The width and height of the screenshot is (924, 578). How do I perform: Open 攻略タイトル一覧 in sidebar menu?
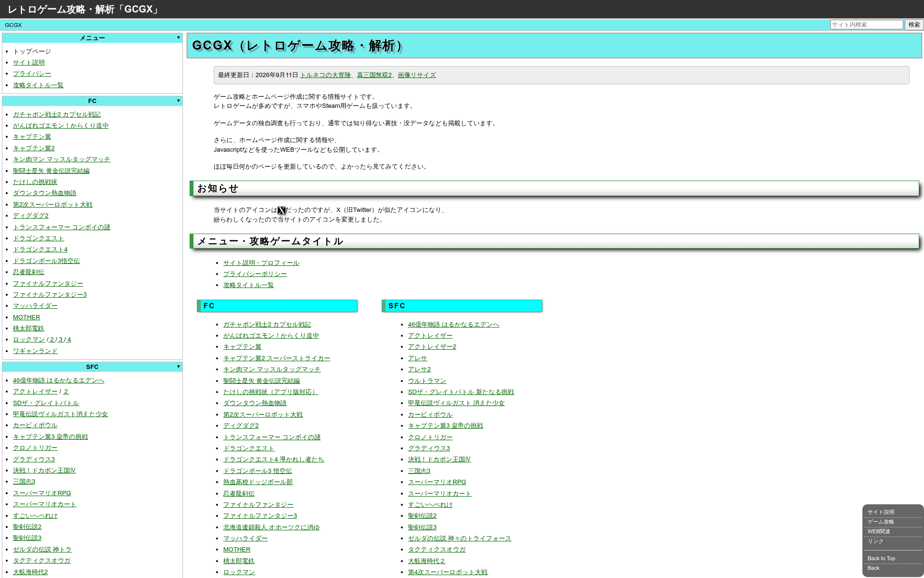[x=38, y=85]
